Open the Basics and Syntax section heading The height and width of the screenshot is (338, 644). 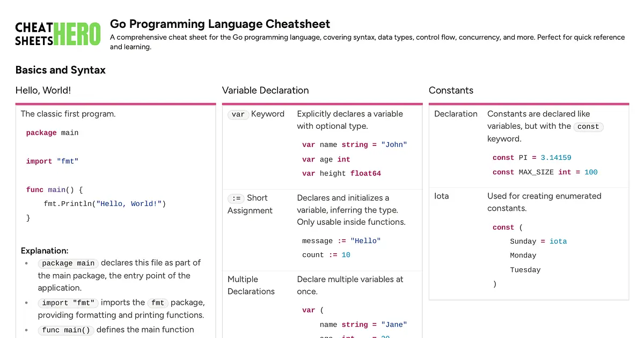60,70
